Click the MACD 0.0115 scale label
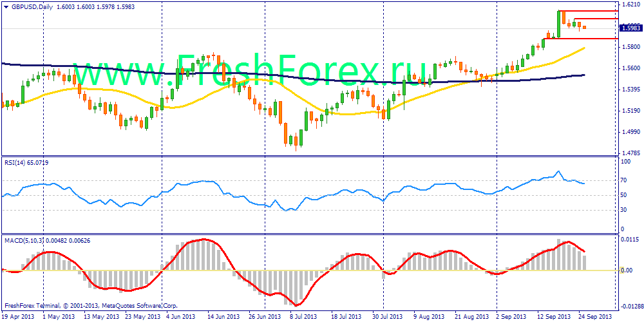This screenshot has width=644, height=322. (x=629, y=240)
